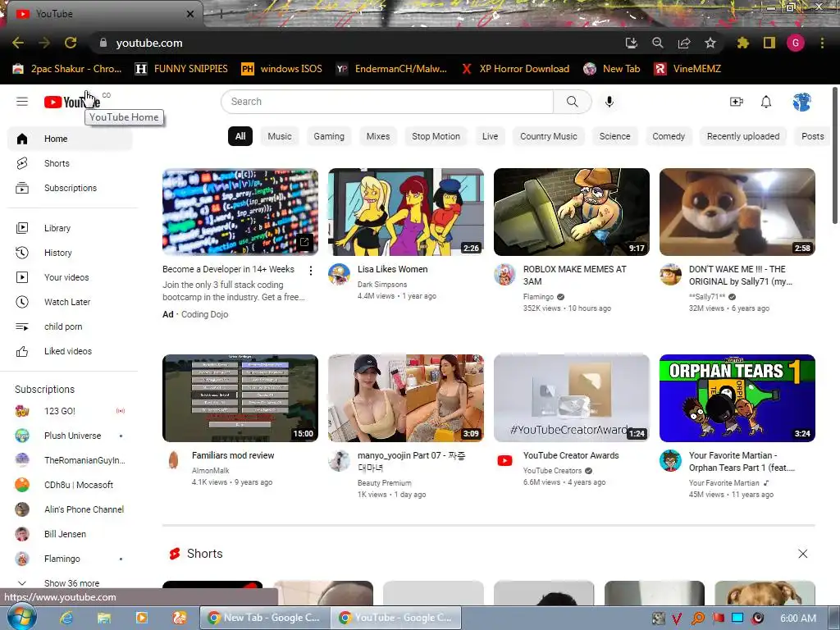Click the search magnifier button
Viewport: 840px width, 630px height.
pyautogui.click(x=572, y=101)
